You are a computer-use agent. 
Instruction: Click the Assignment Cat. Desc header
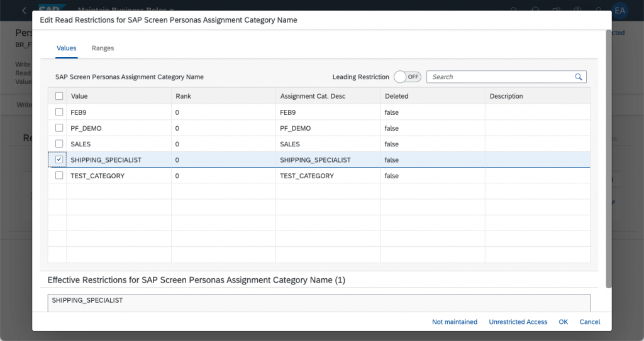tap(328, 96)
